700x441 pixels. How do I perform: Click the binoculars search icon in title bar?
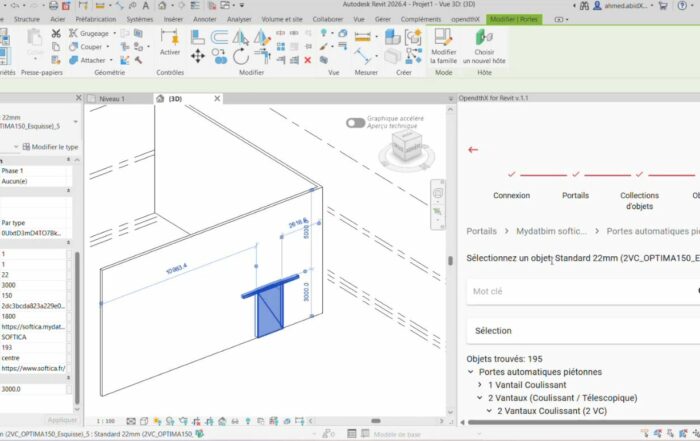[584, 6]
